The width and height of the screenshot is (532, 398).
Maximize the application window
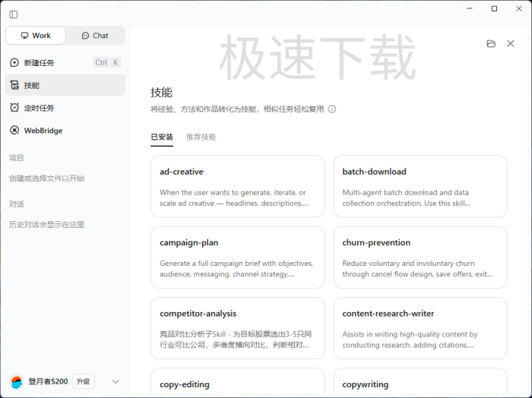click(x=494, y=8)
